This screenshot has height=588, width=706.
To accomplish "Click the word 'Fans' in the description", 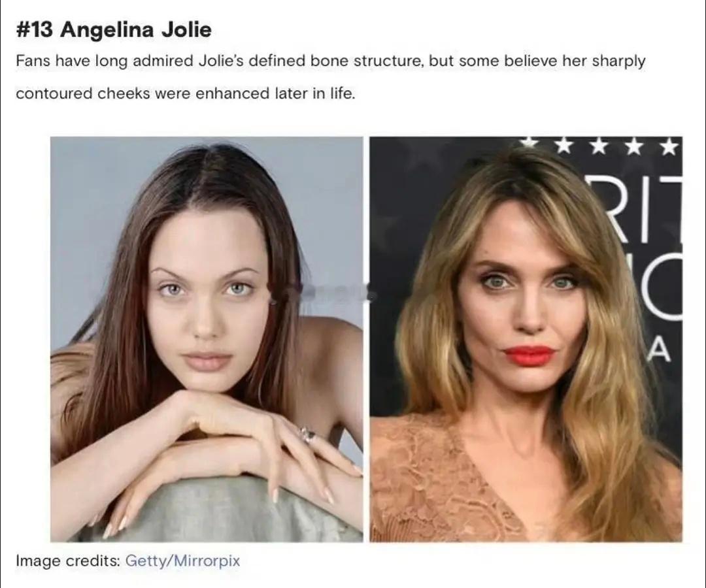I will point(33,61).
